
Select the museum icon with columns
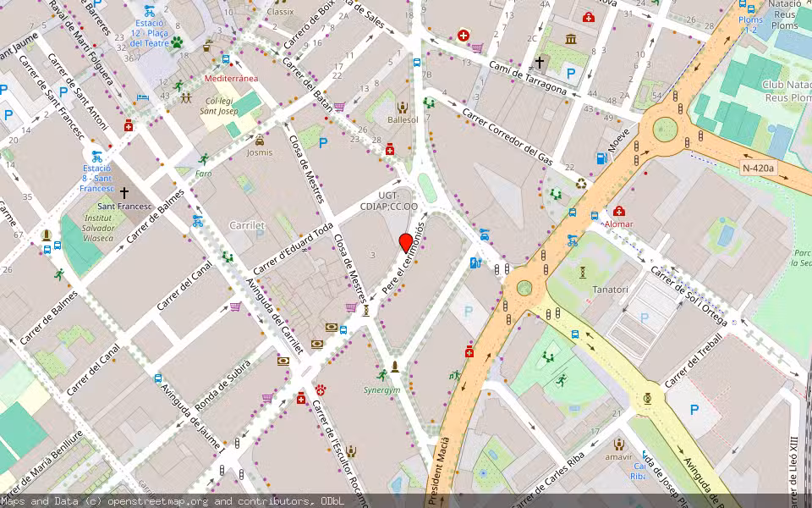point(571,40)
